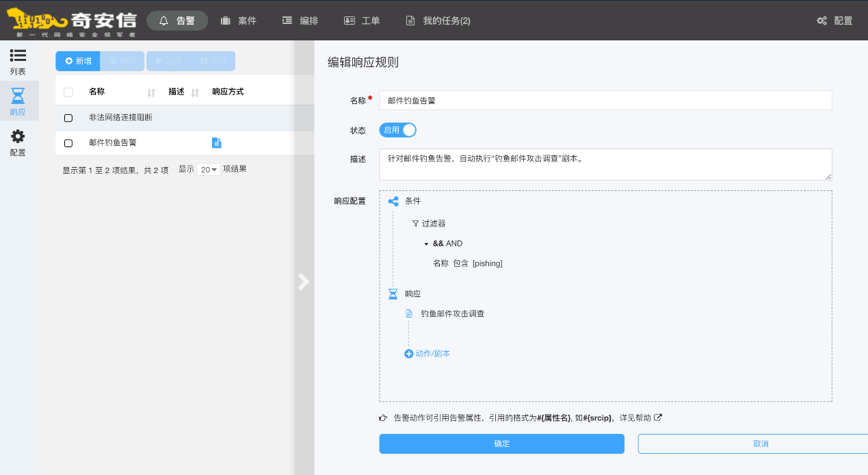The height and width of the screenshot is (475, 868).
Task: Tick the select-all checkbox in the table header
Action: pyautogui.click(x=68, y=92)
